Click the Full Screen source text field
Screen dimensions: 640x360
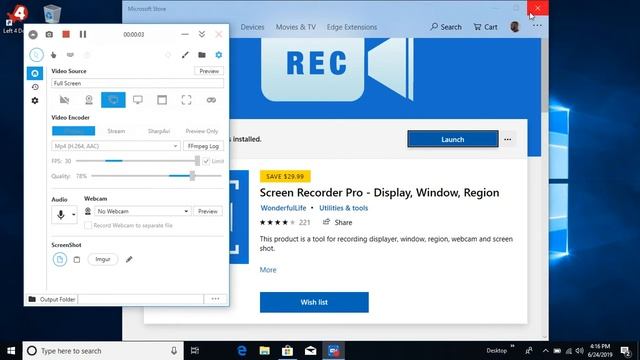click(138, 83)
